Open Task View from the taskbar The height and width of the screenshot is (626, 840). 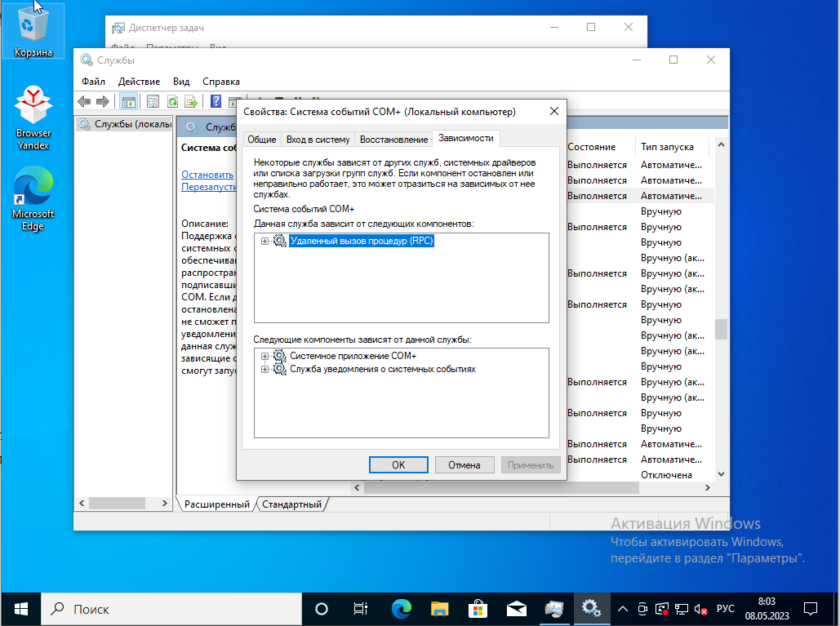(361, 609)
